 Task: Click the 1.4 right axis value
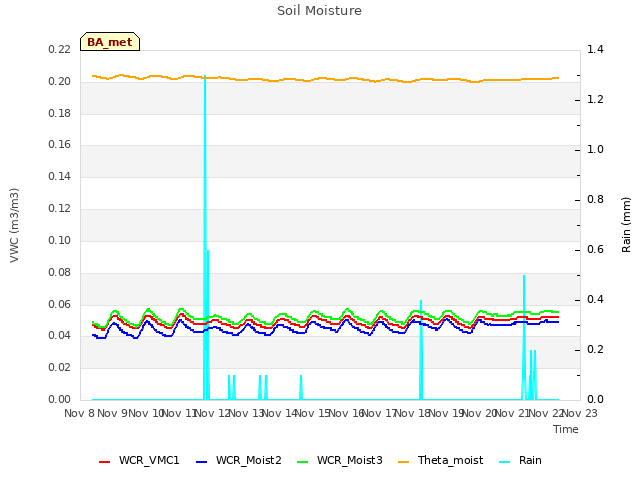coord(595,49)
